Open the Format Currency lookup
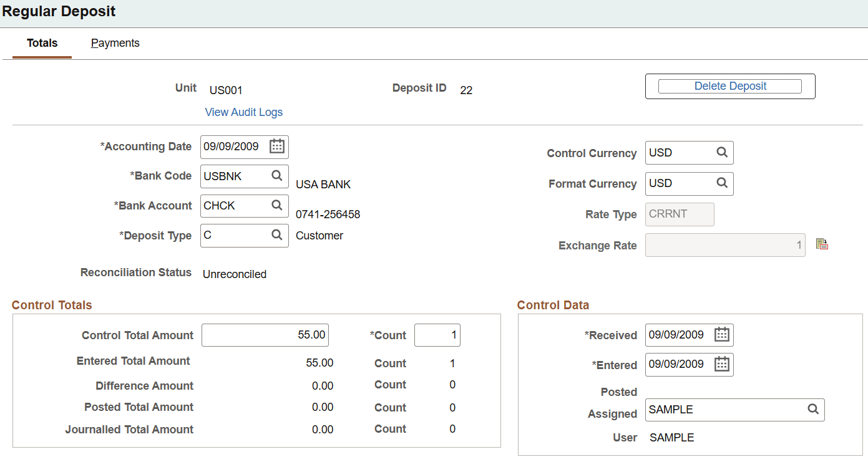 click(x=722, y=183)
